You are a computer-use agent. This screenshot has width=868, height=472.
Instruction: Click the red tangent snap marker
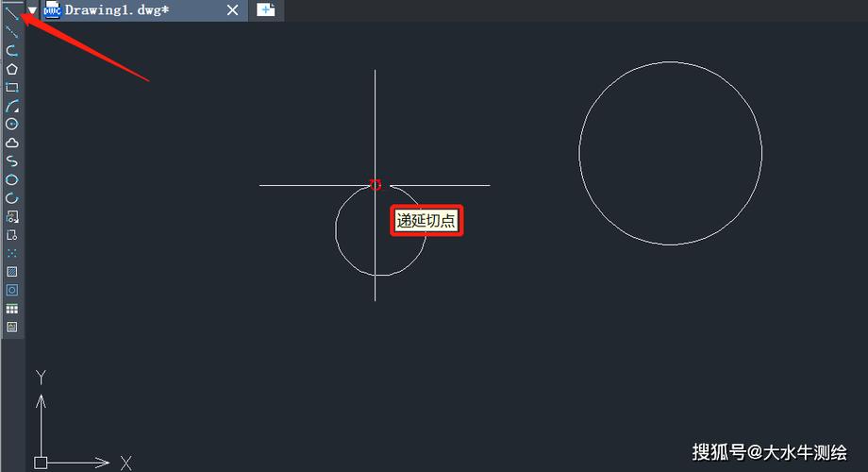(x=376, y=185)
